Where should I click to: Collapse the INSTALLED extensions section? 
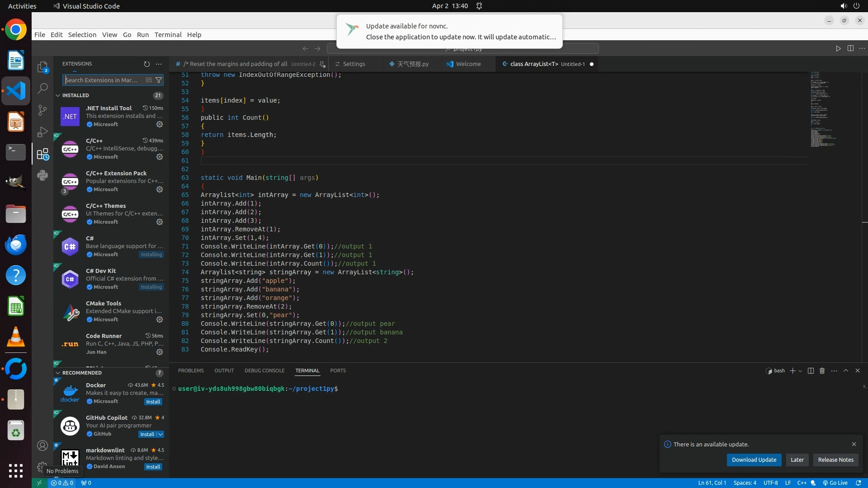pyautogui.click(x=58, y=95)
